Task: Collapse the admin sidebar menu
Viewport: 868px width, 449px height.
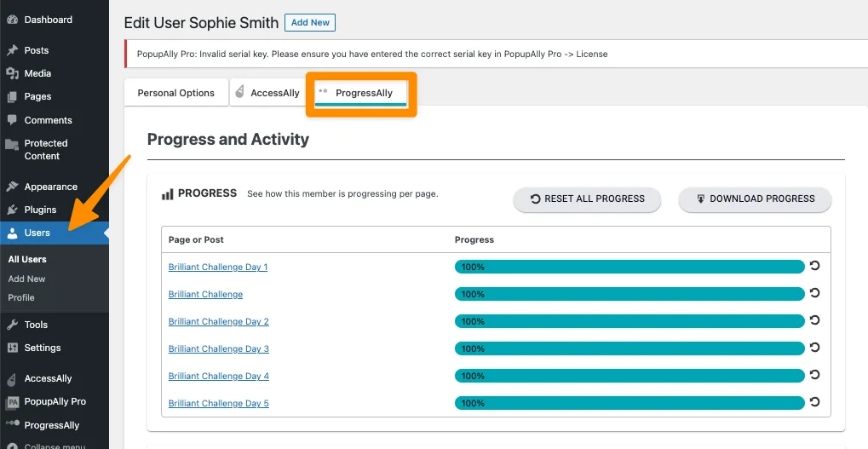Action: pyautogui.click(x=54, y=445)
